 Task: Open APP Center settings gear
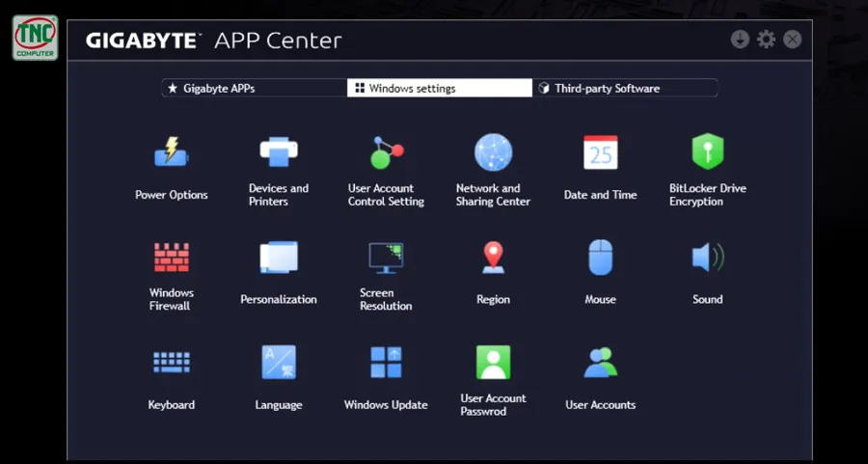(766, 40)
